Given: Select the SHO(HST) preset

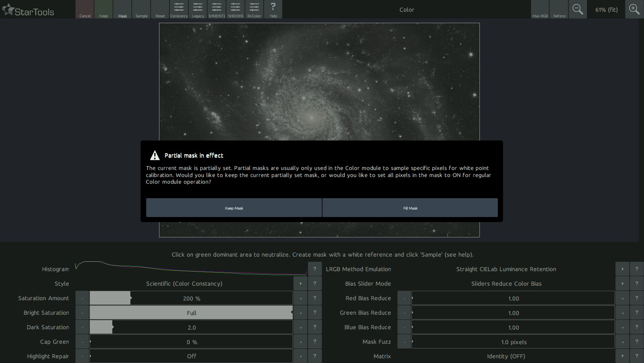Looking at the screenshot, I should pyautogui.click(x=216, y=9).
